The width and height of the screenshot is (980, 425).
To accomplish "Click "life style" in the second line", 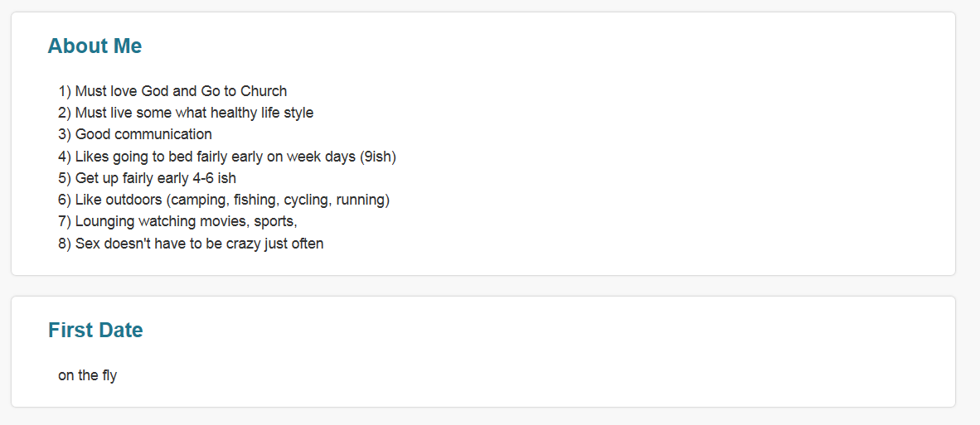I will pyautogui.click(x=293, y=113).
